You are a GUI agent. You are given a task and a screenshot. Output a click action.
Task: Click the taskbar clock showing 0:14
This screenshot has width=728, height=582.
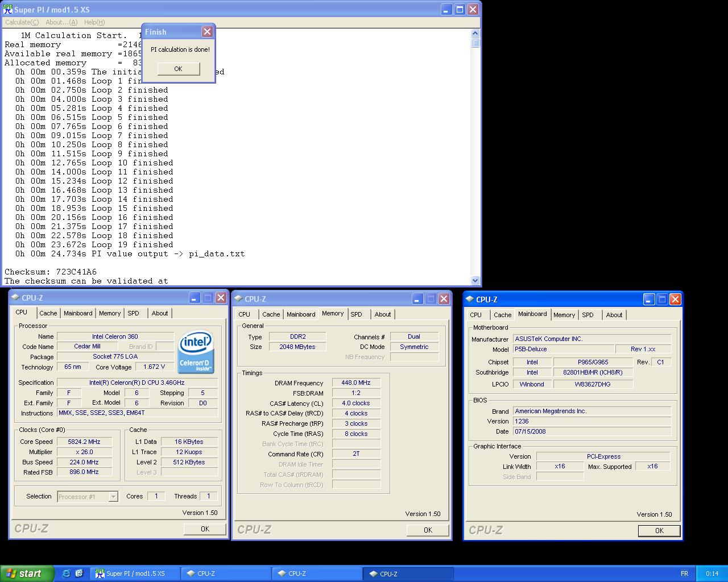pos(712,573)
